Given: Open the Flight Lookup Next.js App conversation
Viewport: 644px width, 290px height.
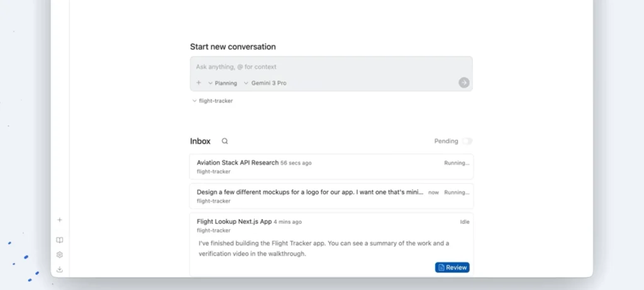Looking at the screenshot, I should click(x=234, y=221).
